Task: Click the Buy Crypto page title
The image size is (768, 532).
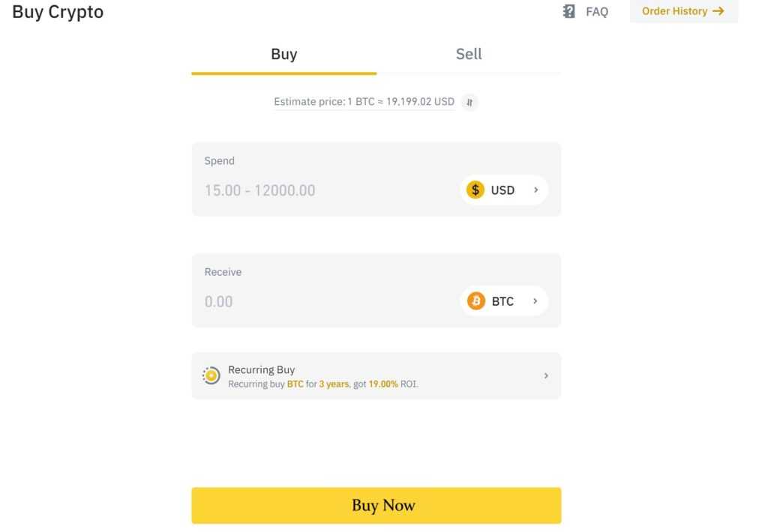Action: click(57, 11)
